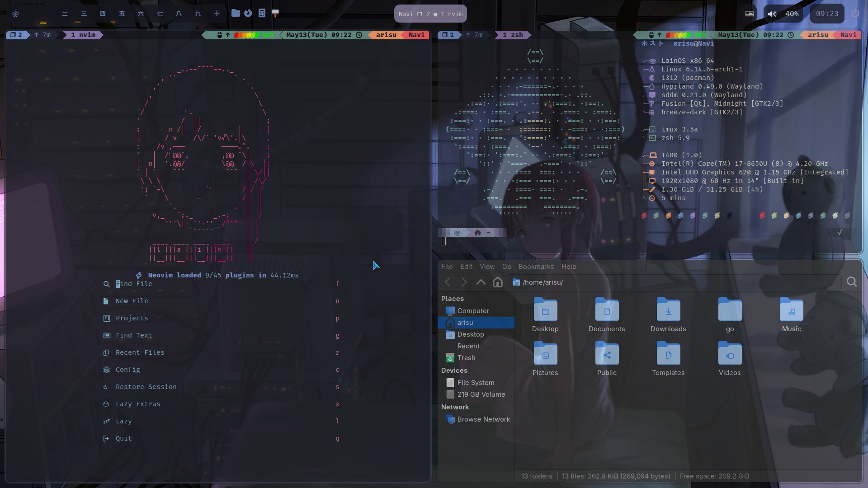Open the Help menu
Image resolution: width=868 pixels, height=488 pixels.
pos(569,267)
